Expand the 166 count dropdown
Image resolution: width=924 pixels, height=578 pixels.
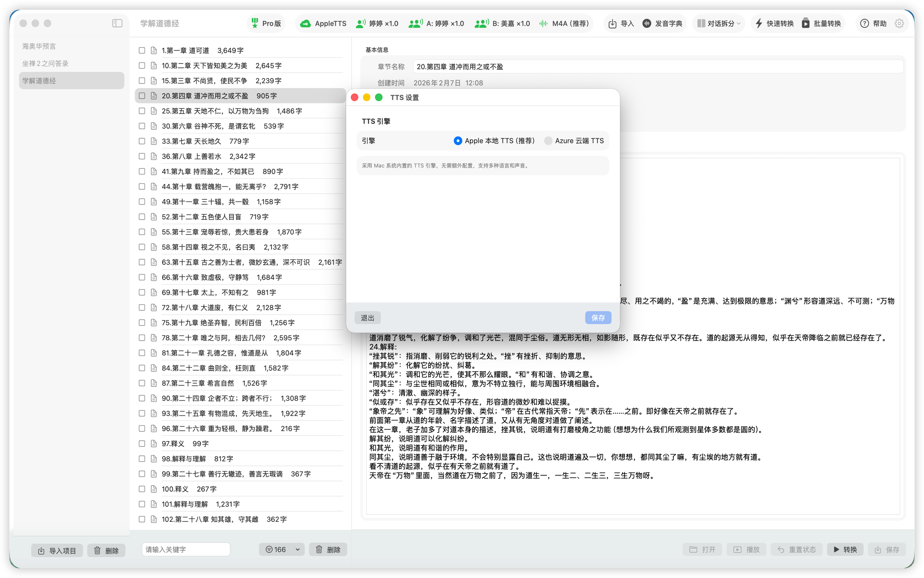point(282,549)
